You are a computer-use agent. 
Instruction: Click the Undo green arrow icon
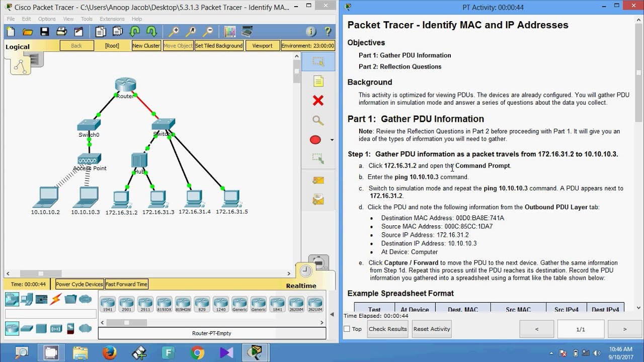[134, 32]
